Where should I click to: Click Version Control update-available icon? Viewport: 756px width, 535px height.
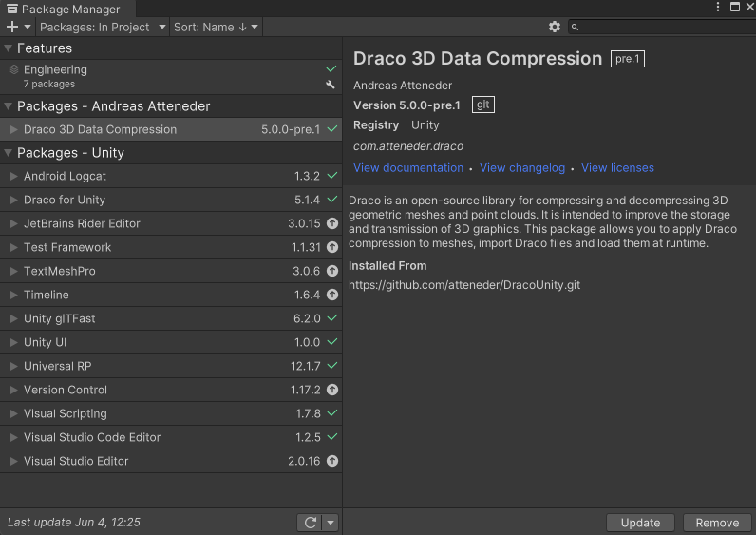point(332,390)
